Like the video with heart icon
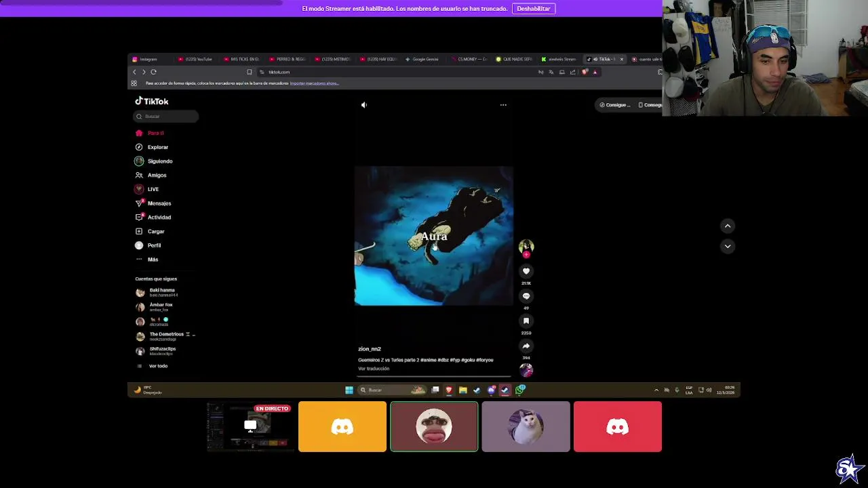 [526, 271]
